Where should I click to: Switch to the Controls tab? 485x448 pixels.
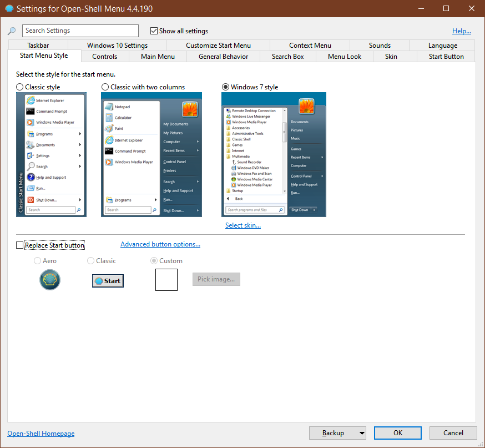click(x=104, y=57)
